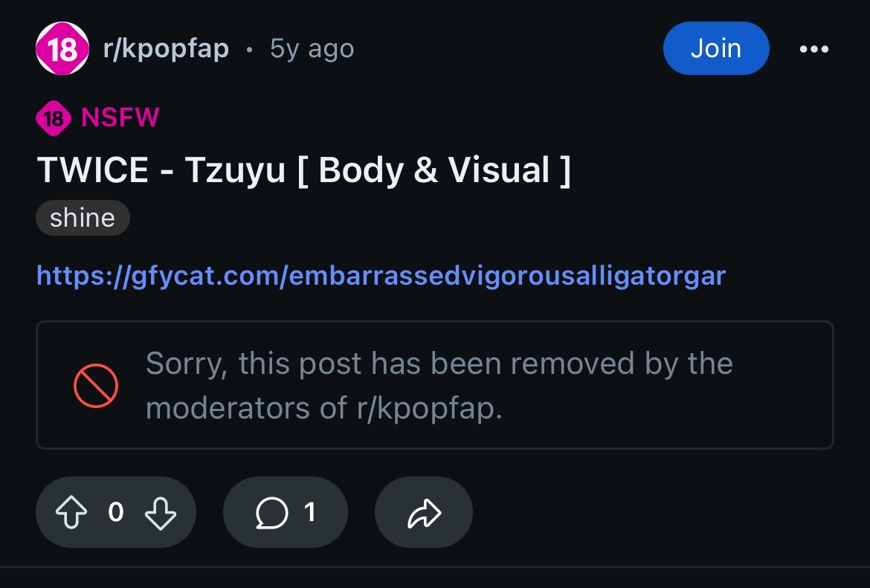Share the post with the arrow icon
The height and width of the screenshot is (588, 870).
click(x=424, y=513)
